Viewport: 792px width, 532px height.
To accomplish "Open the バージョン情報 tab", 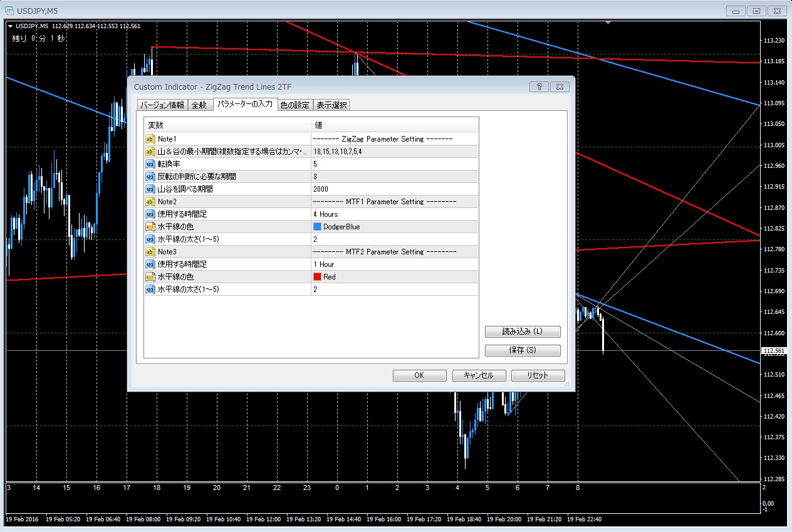I will pos(162,105).
